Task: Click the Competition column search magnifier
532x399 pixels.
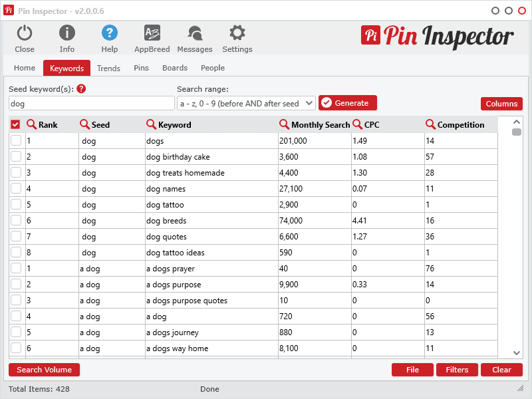Action: click(x=430, y=124)
